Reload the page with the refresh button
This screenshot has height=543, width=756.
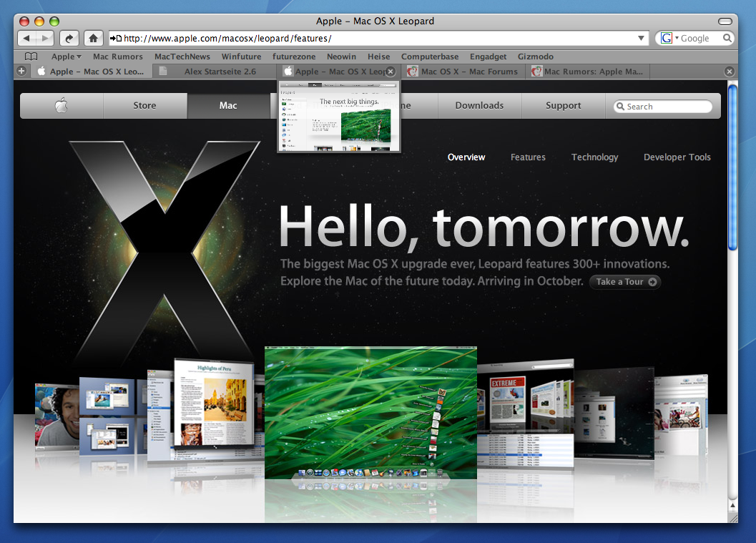click(69, 38)
